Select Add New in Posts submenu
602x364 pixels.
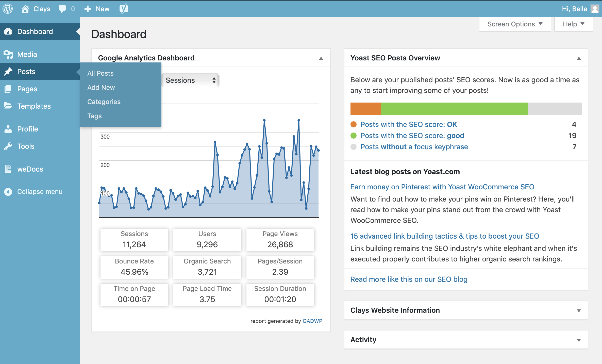pyautogui.click(x=101, y=88)
